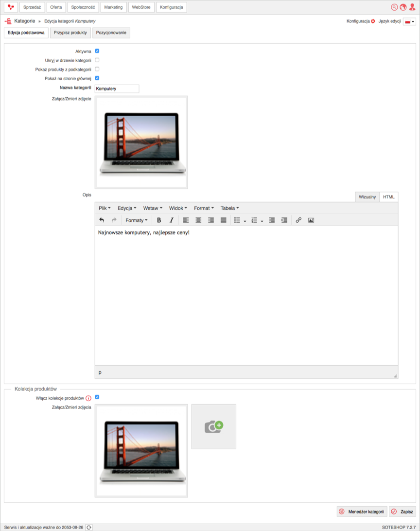
Task: Decrease indent in editor
Action: pyautogui.click(x=272, y=220)
